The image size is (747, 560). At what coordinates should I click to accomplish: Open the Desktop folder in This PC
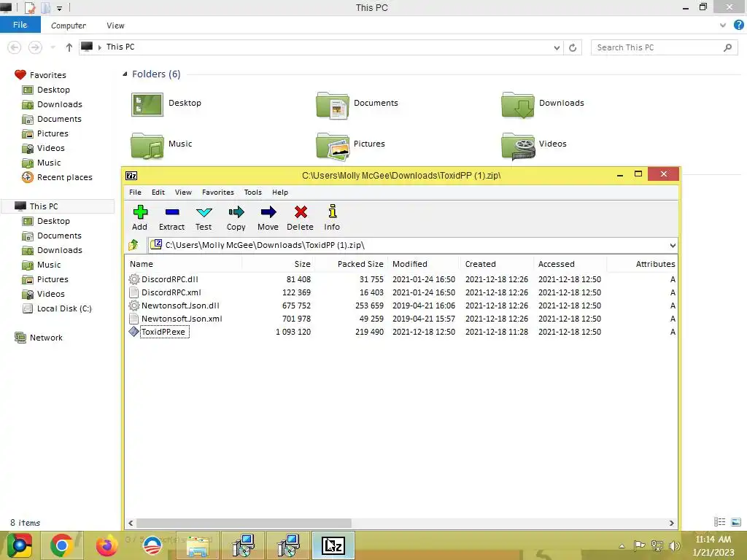(x=166, y=104)
